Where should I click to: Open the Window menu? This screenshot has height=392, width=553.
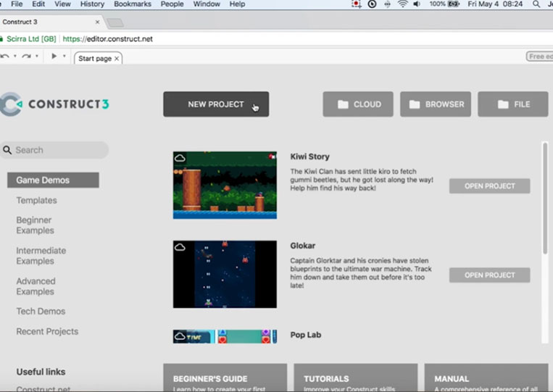pos(207,4)
